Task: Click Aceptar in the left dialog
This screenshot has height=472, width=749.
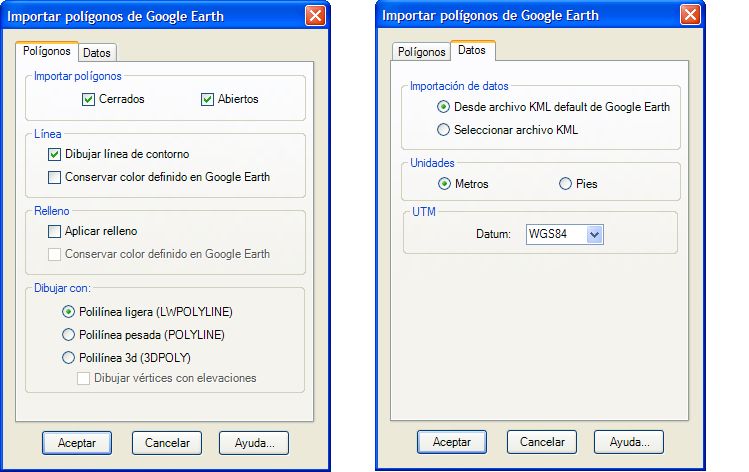Action: point(77,443)
